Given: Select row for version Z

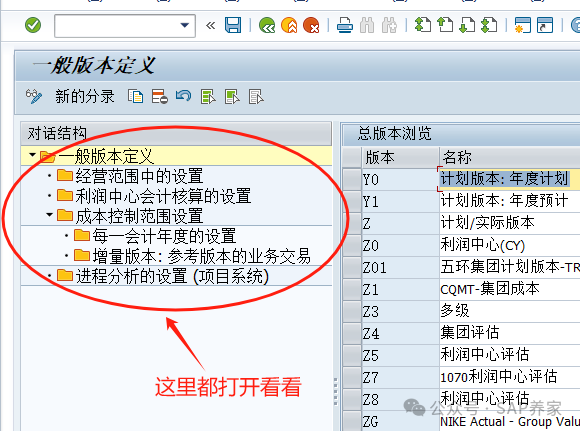Looking at the screenshot, I should tap(352, 223).
